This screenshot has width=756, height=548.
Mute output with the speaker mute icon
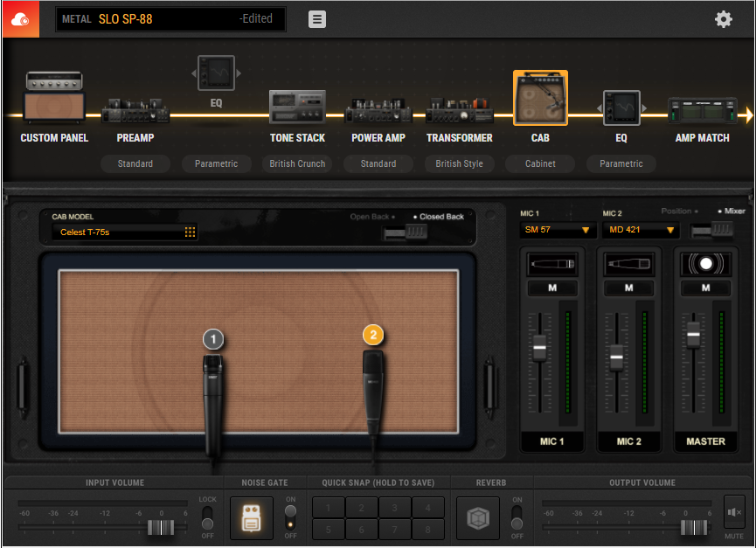(734, 512)
